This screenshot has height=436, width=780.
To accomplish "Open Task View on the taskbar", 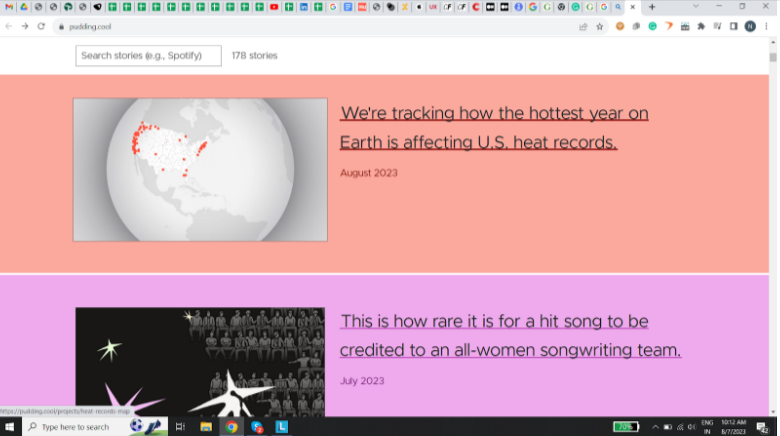I will (x=180, y=427).
